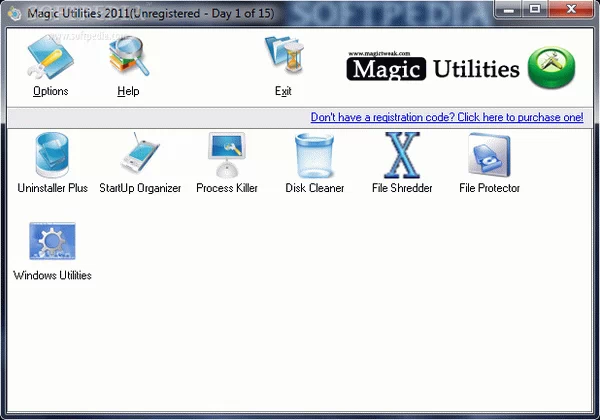Click the Uninstaller Plus label
This screenshot has height=420, width=600.
pyautogui.click(x=52, y=188)
